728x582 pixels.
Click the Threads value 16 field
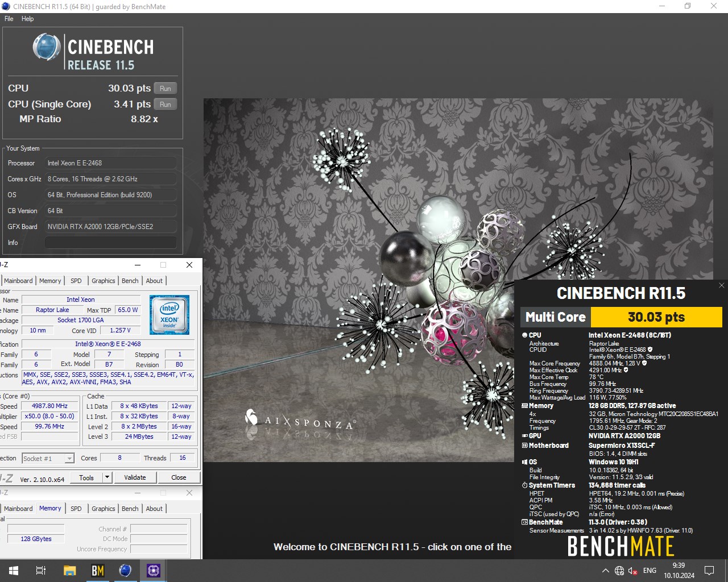(x=183, y=458)
